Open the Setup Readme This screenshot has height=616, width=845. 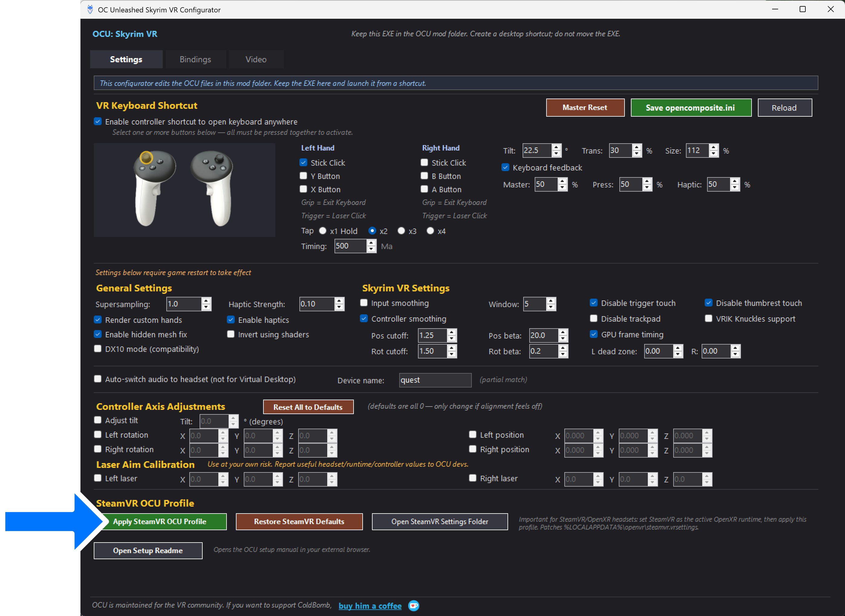(148, 550)
